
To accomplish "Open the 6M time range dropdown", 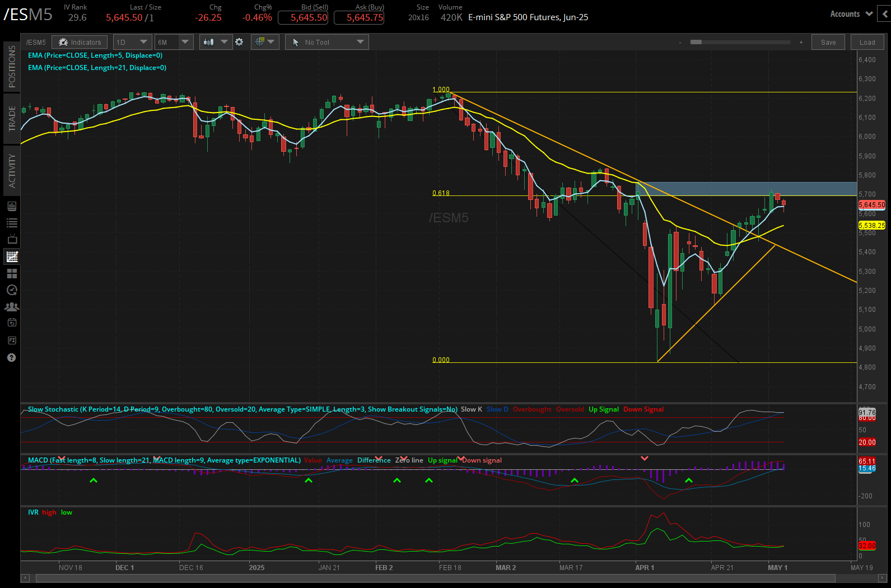I will [174, 42].
